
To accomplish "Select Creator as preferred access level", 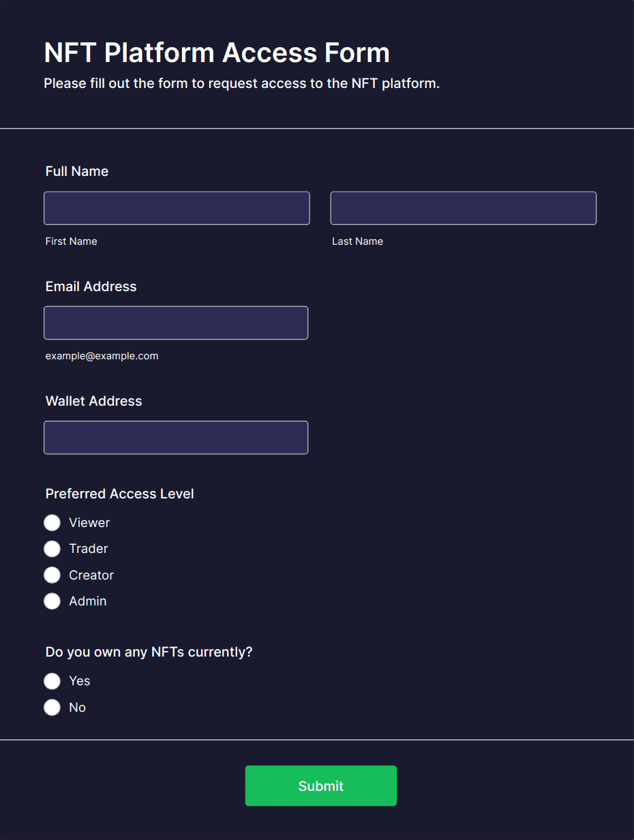I will pyautogui.click(x=52, y=575).
